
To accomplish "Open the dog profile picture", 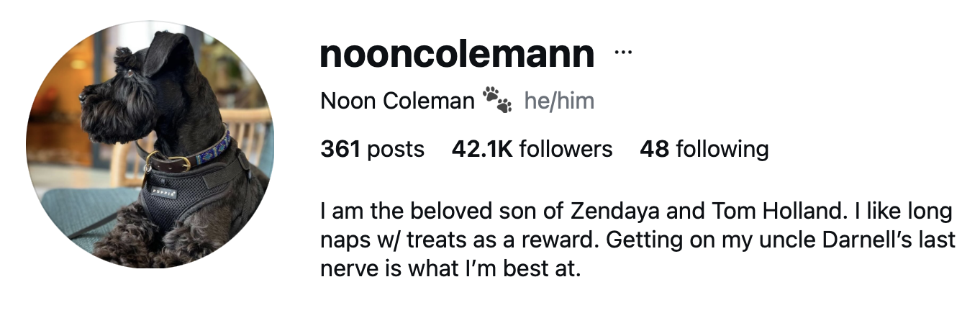I will click(150, 144).
